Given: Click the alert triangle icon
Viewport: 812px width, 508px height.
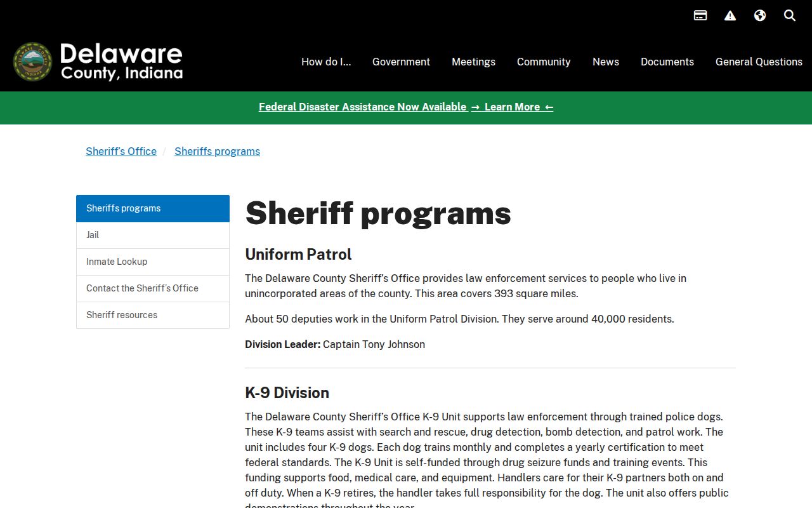Looking at the screenshot, I should pyautogui.click(x=730, y=15).
